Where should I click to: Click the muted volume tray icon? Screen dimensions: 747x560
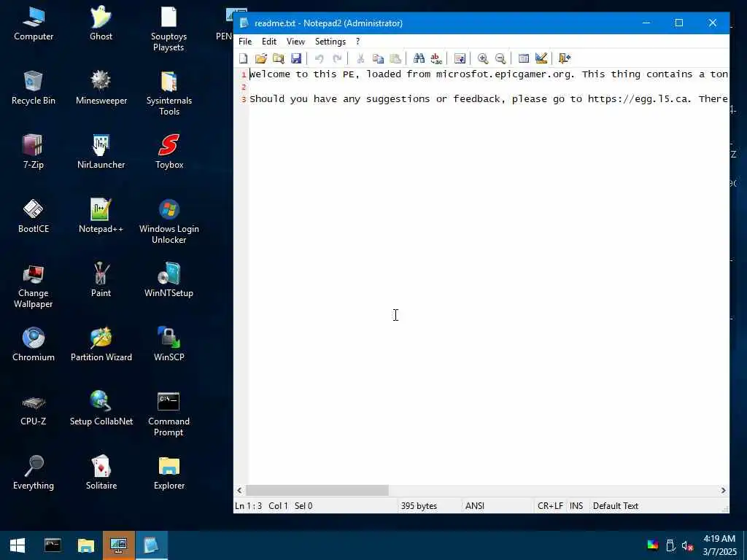coord(687,545)
